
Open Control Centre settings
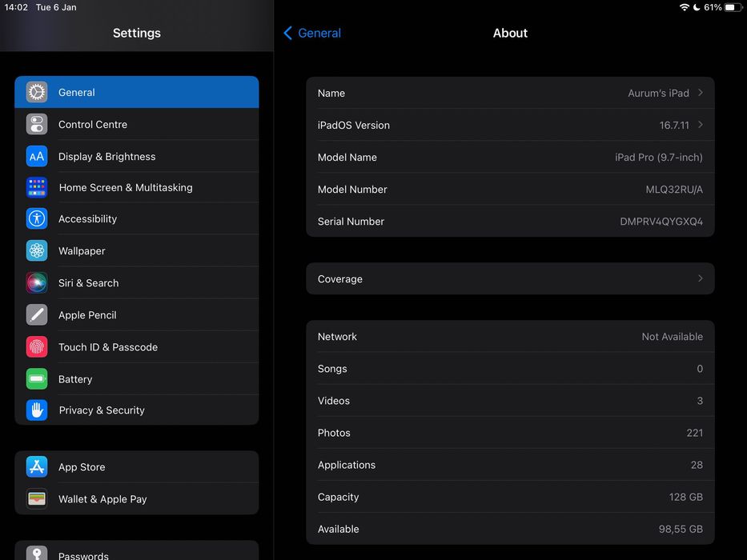[137, 124]
